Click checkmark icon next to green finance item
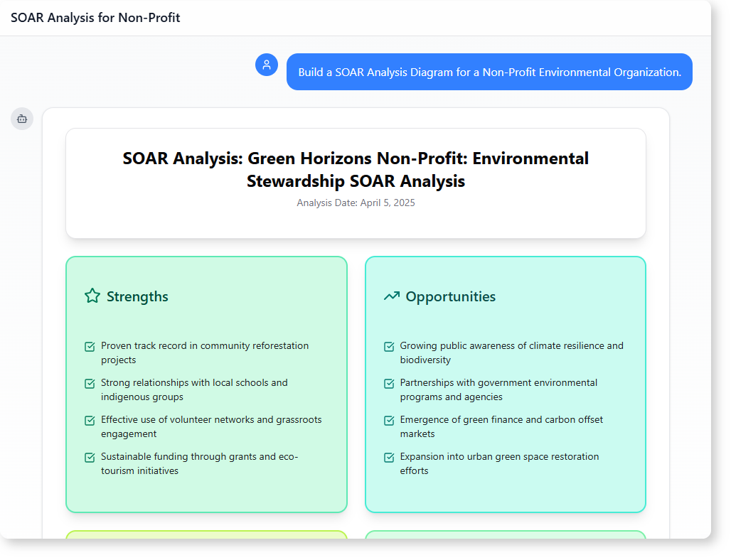This screenshot has height=560, width=731. click(389, 421)
